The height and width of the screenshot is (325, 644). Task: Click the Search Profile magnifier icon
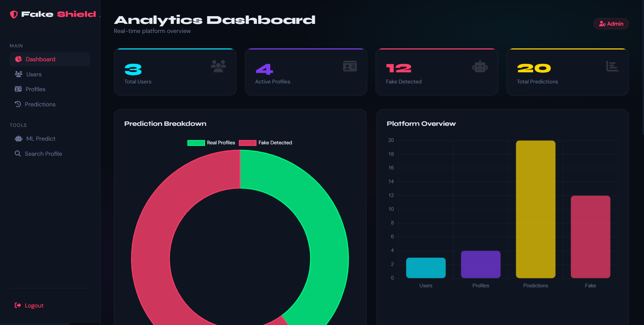(x=18, y=153)
